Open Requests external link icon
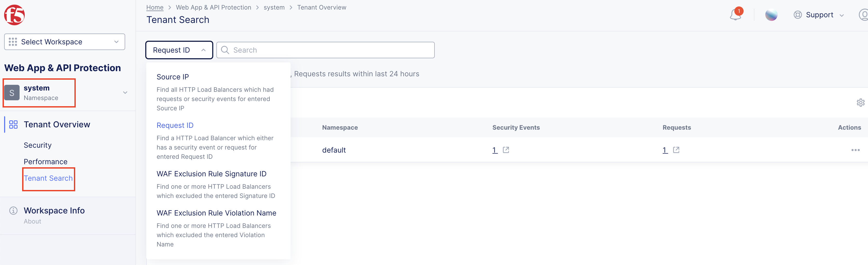Image resolution: width=868 pixels, height=265 pixels. coord(676,150)
